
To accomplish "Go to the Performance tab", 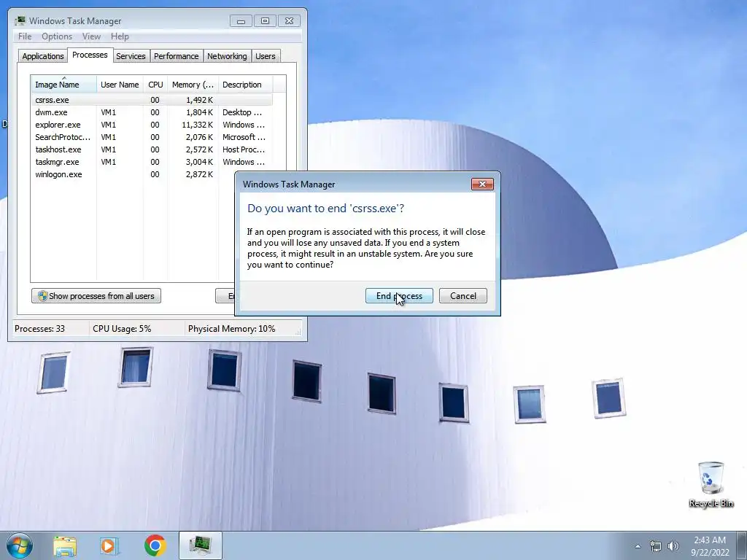I will 177,56.
